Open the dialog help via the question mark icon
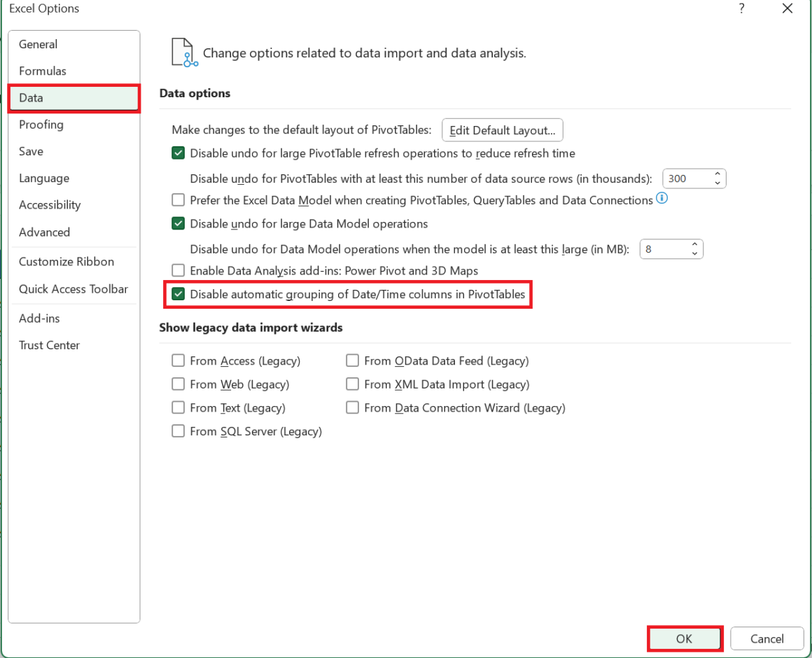Screen dimensions: 812x658 [x=741, y=8]
